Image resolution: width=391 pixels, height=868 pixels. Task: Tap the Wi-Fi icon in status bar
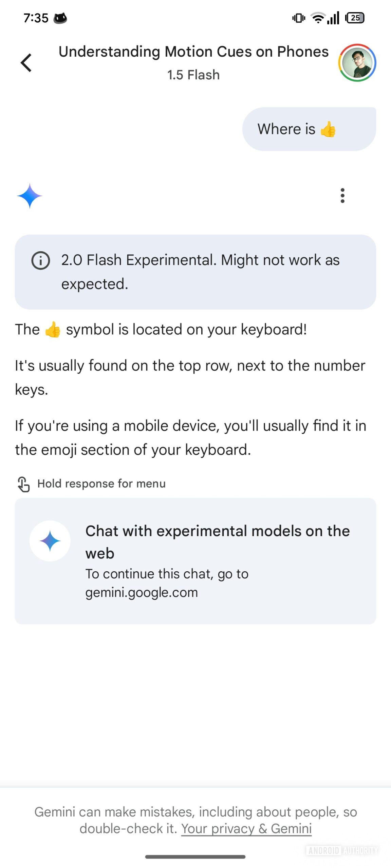(x=318, y=18)
